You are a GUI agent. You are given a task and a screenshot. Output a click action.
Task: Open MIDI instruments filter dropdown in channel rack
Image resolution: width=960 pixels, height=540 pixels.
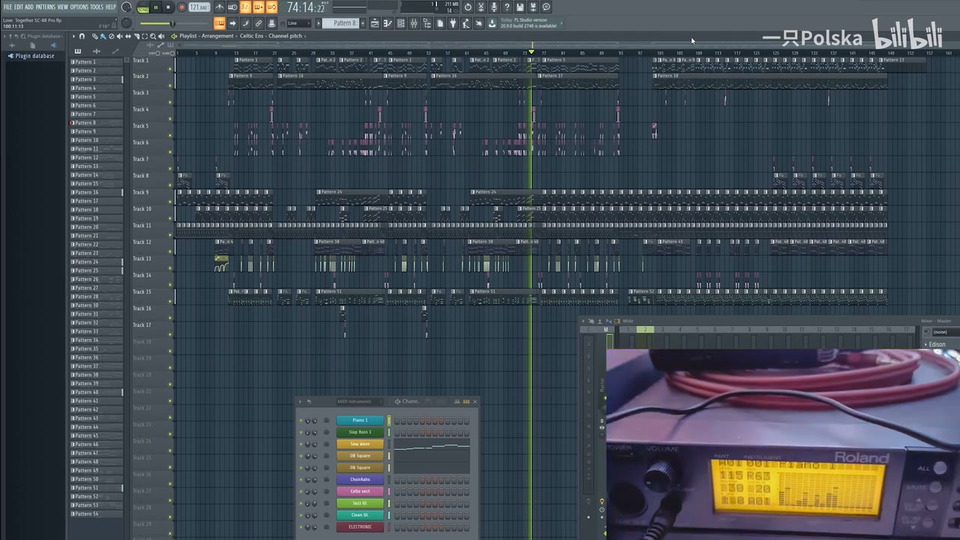point(359,402)
